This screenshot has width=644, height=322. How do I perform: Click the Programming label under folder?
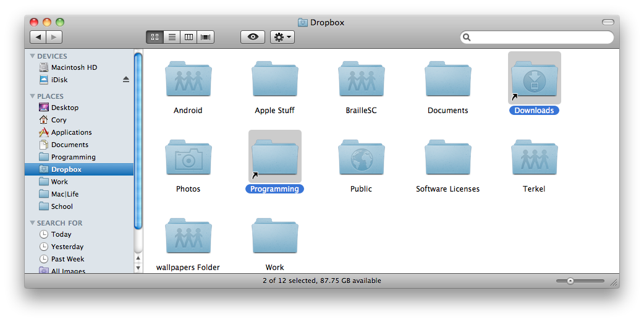[275, 189]
